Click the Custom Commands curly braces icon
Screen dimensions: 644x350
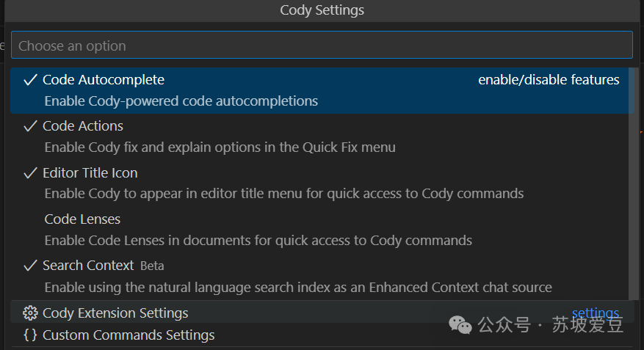point(30,335)
